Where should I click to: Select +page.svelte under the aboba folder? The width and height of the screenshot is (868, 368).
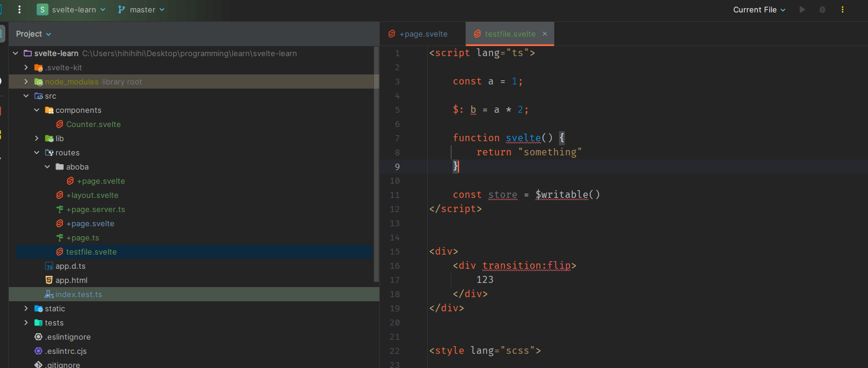[x=100, y=181]
